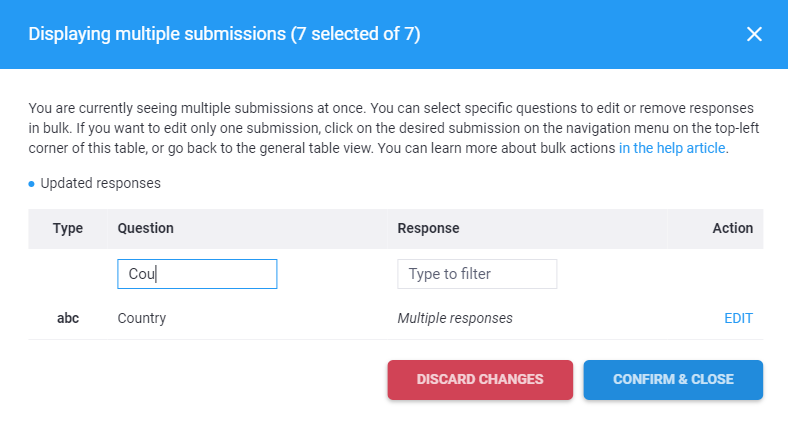Image resolution: width=788 pixels, height=421 pixels.
Task: Click the "Updated responses" legend label
Action: point(100,184)
